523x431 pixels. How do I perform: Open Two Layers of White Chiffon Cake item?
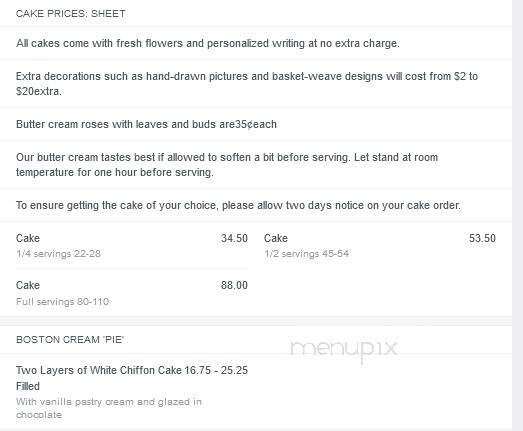tap(132, 378)
